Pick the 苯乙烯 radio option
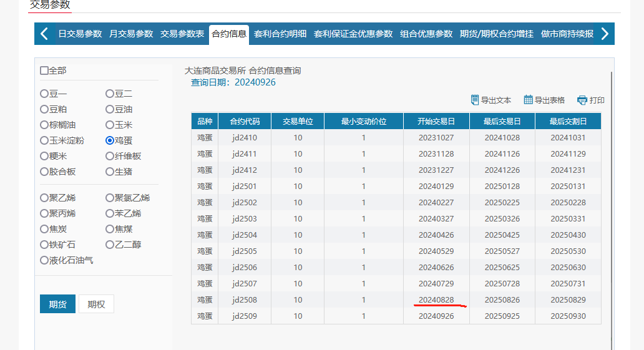The image size is (644, 350). [109, 213]
